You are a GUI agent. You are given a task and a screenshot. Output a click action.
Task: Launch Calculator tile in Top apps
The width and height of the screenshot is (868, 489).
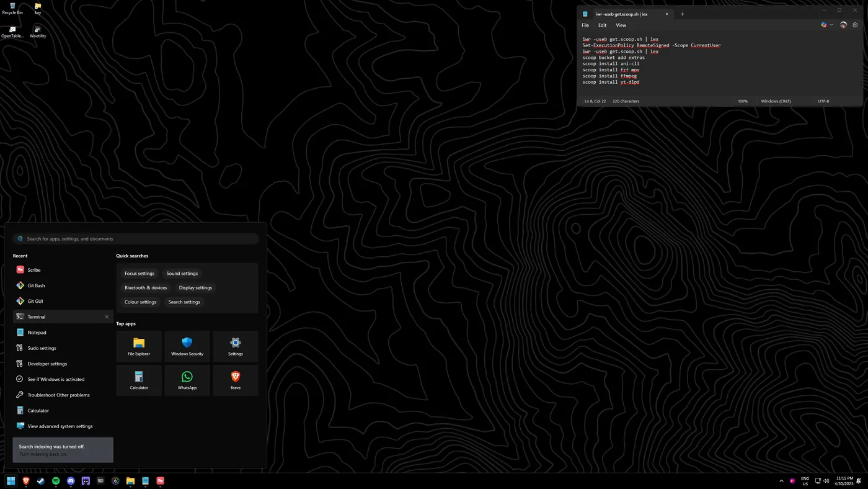[139, 380]
